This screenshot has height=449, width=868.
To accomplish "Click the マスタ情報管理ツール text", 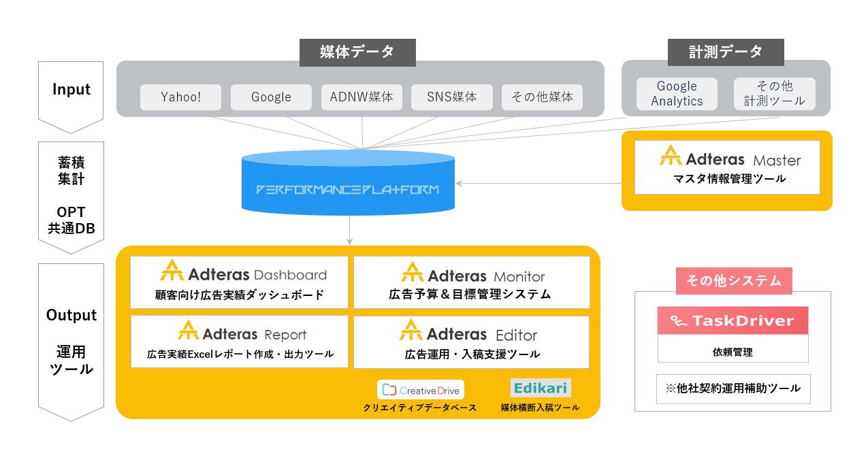I will click(731, 179).
